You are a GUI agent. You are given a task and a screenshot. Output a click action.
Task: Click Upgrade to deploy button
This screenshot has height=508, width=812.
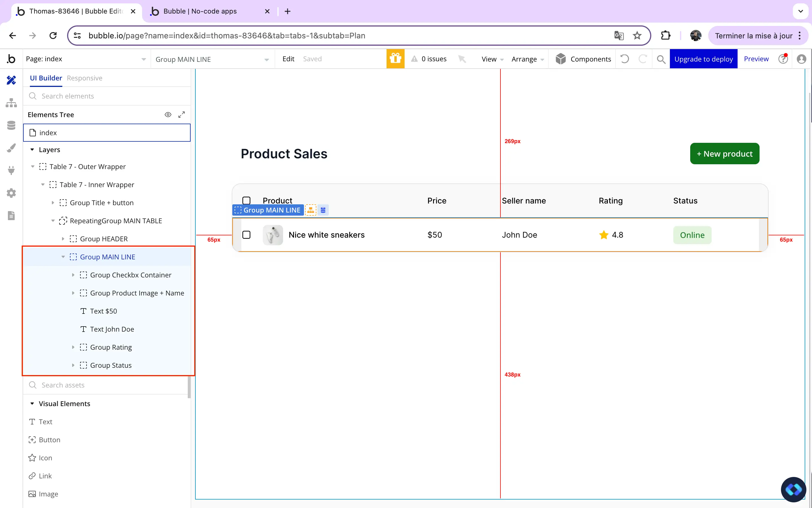point(704,59)
